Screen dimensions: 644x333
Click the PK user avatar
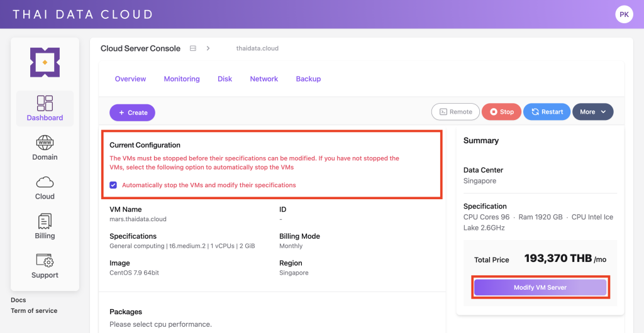624,14
